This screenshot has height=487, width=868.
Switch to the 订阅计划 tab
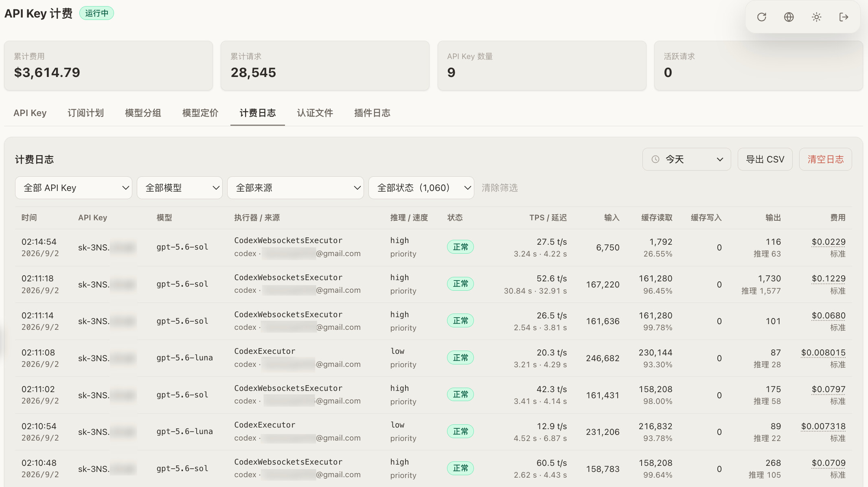pos(85,113)
